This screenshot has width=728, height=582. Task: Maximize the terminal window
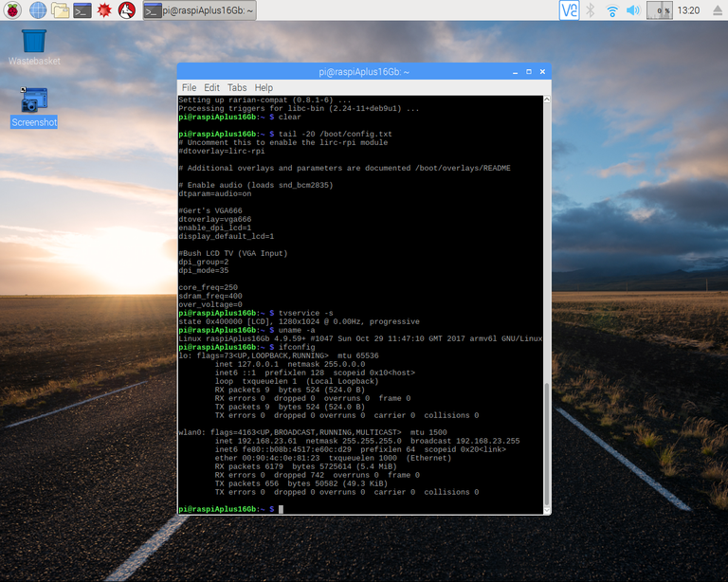point(529,72)
